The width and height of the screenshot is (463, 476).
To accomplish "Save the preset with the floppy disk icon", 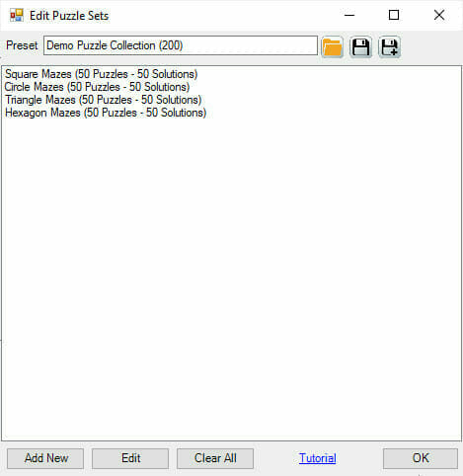I will click(x=360, y=47).
